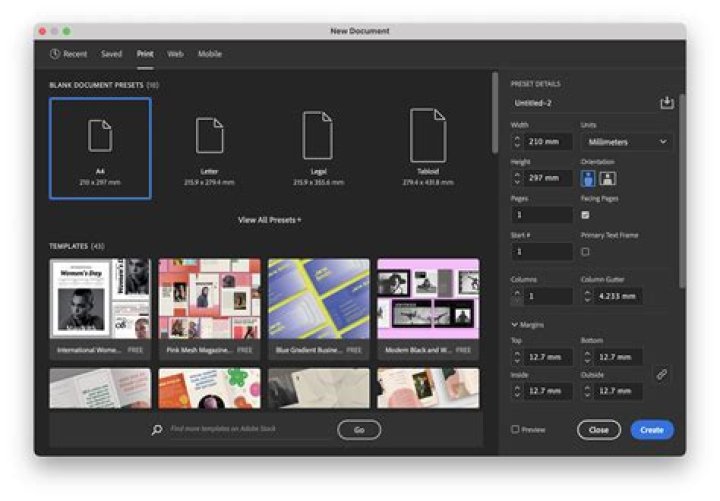Open the Recent tab

pyautogui.click(x=68, y=54)
